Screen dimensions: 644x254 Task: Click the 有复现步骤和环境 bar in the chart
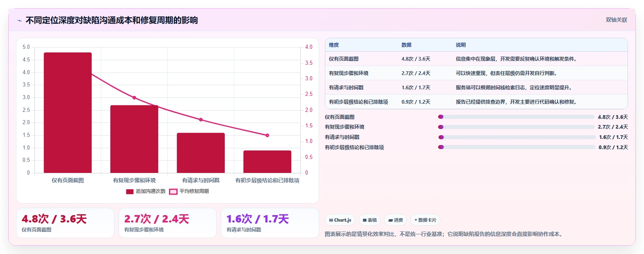pos(134,139)
